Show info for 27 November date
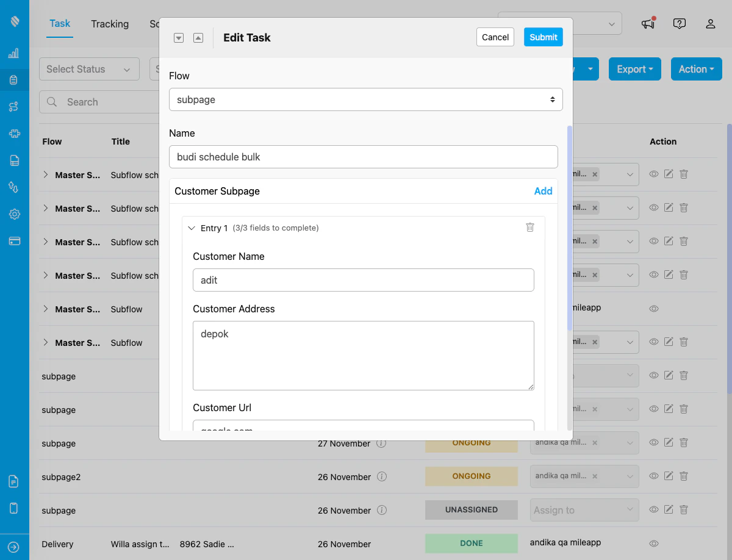This screenshot has height=560, width=732. pyautogui.click(x=382, y=443)
